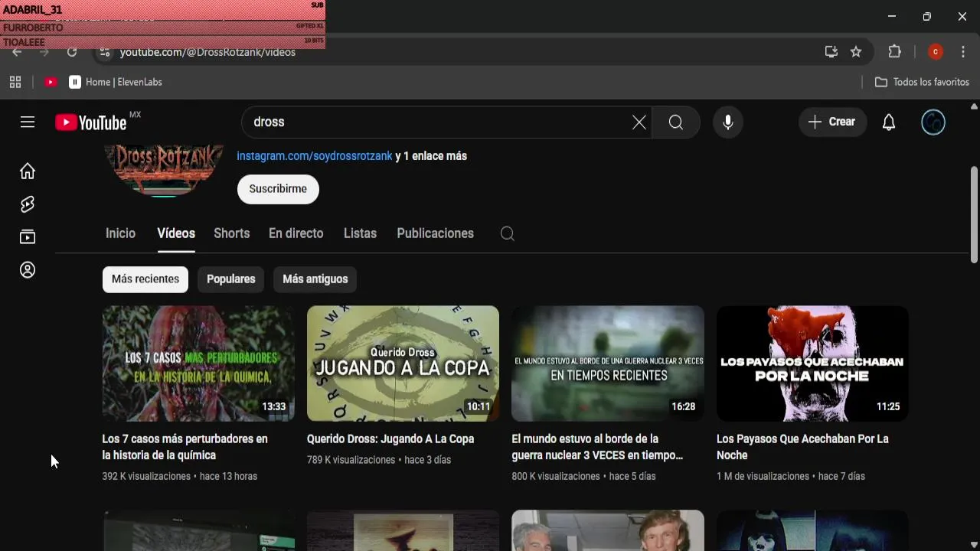The width and height of the screenshot is (980, 551).
Task: Expand the 'y 1 enlace más' links
Action: tap(431, 156)
